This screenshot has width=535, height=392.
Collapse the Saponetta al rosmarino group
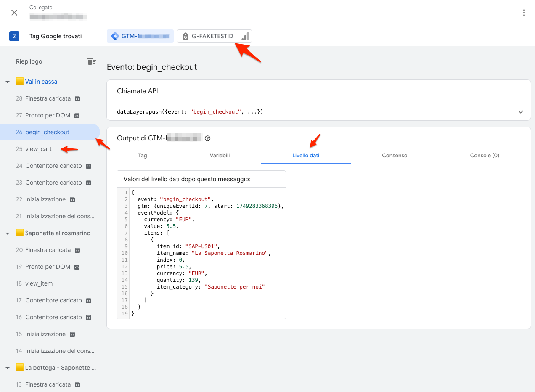pyautogui.click(x=8, y=233)
